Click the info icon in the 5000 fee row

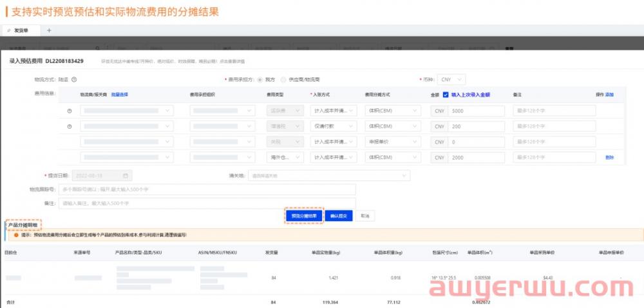[x=70, y=111]
